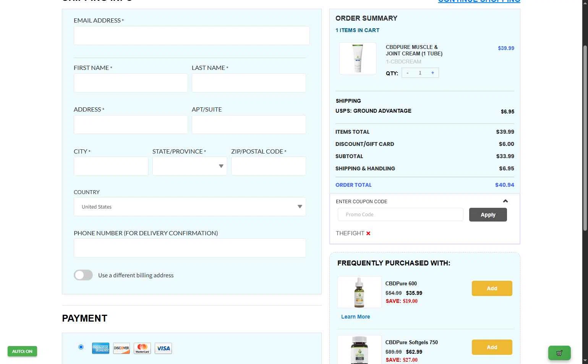
Task: Click the Phone Number field
Action: 190,248
